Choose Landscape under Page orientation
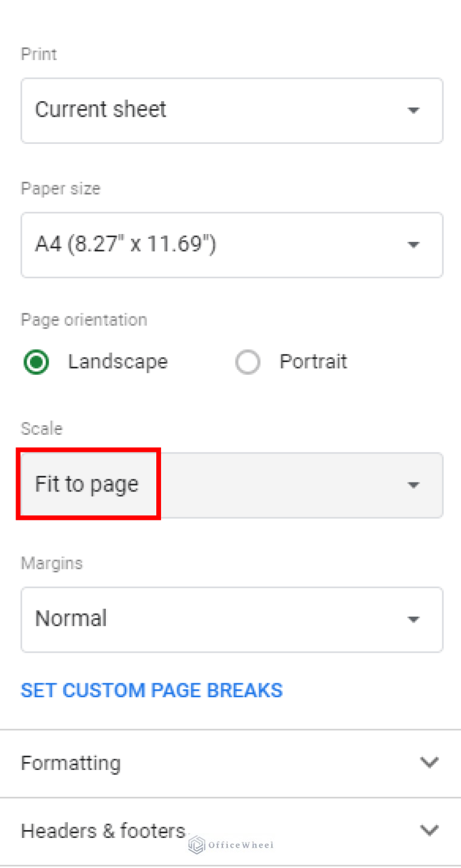The height and width of the screenshot is (868, 461). coord(35,362)
